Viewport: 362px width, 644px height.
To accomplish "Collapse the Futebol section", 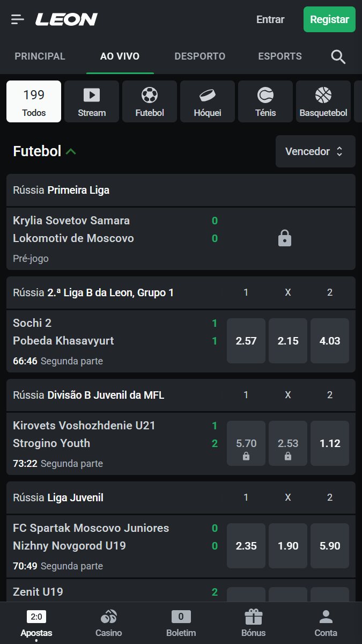I will (x=71, y=151).
